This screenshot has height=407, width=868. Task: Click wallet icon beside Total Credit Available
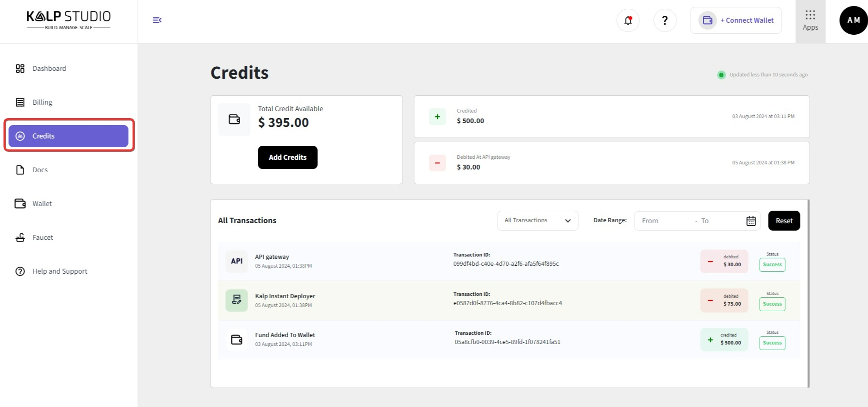click(235, 119)
